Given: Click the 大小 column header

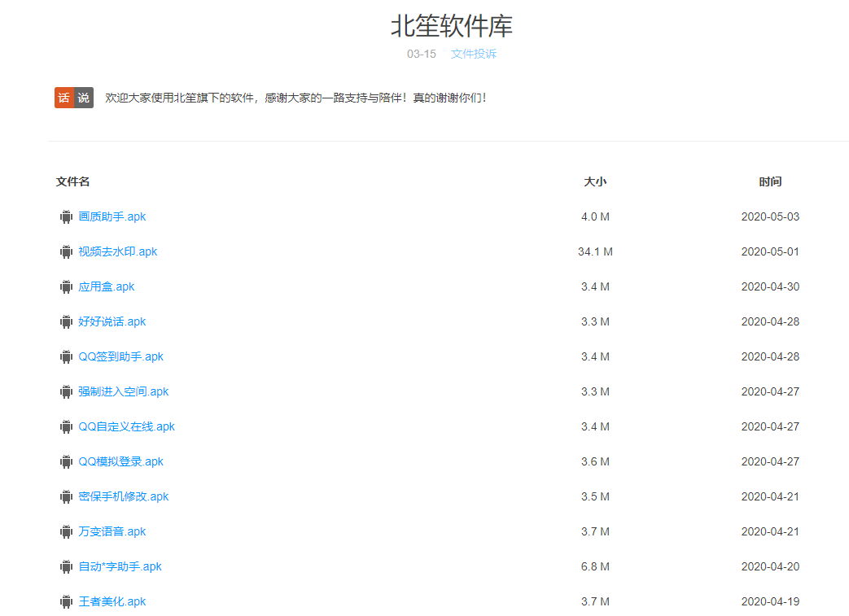Looking at the screenshot, I should click(595, 182).
